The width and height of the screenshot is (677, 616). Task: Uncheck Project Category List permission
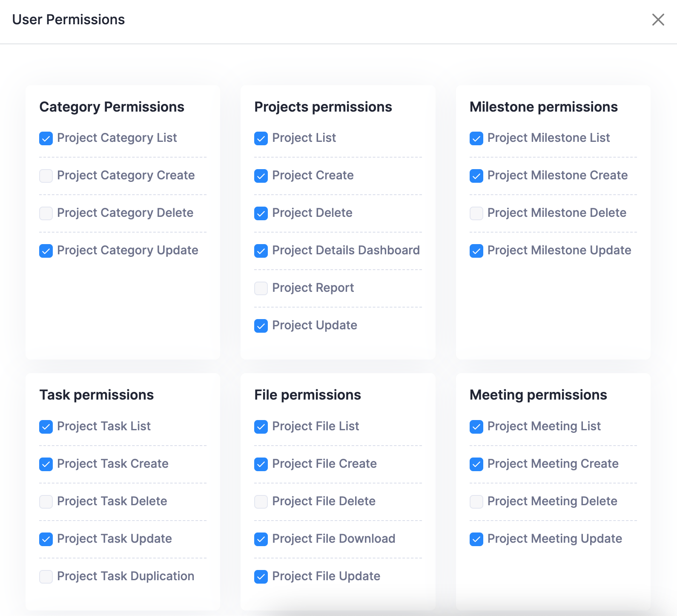[46, 138]
